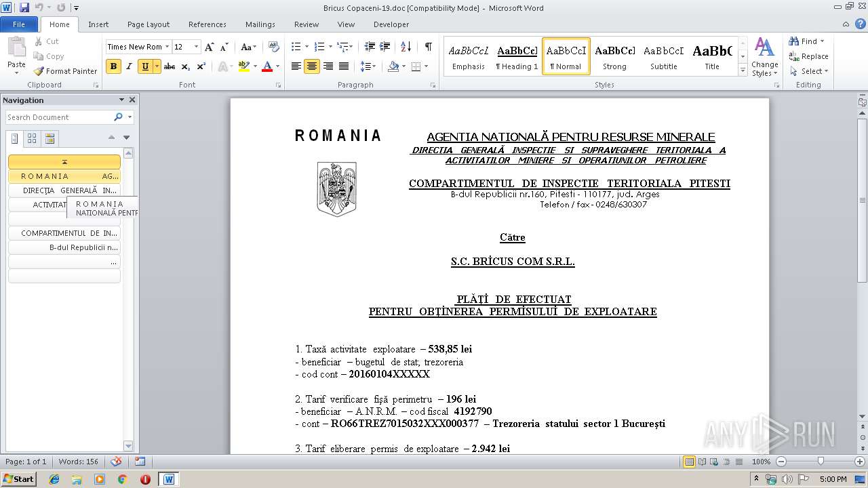Open the font size dropdown
This screenshot has height=488, width=868.
point(197,47)
